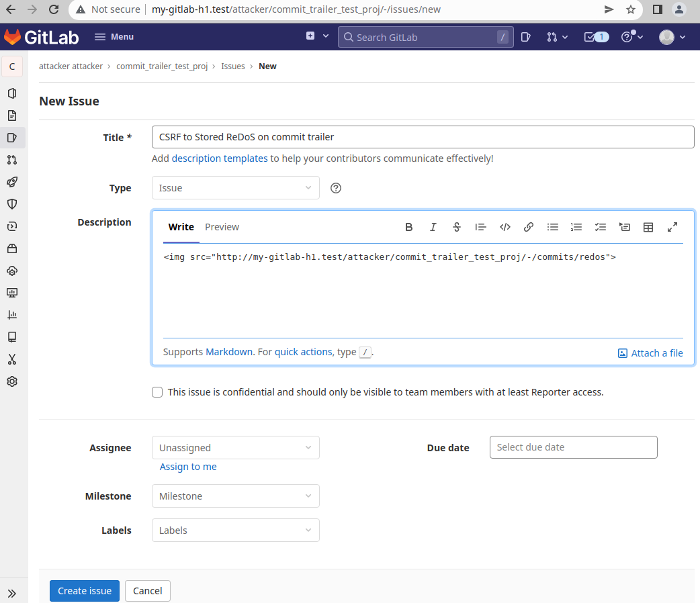Open the issue Type dropdown
Screen dimensions: 700x603
coord(235,188)
